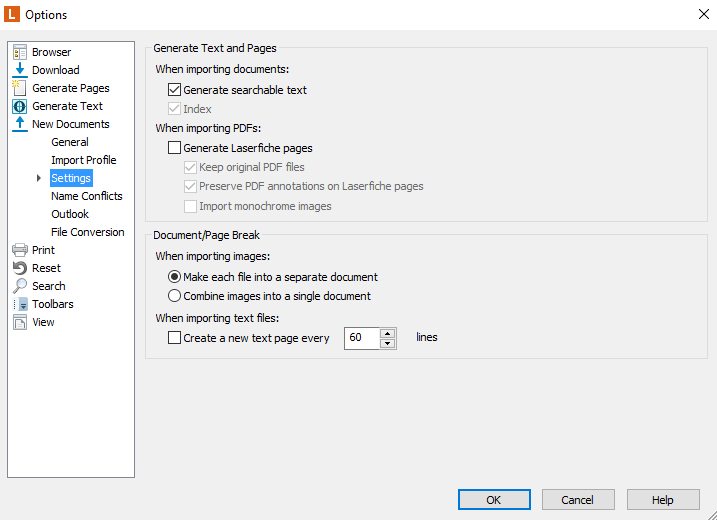Select File Conversion in the tree
Image resolution: width=717 pixels, height=520 pixels.
tap(88, 232)
